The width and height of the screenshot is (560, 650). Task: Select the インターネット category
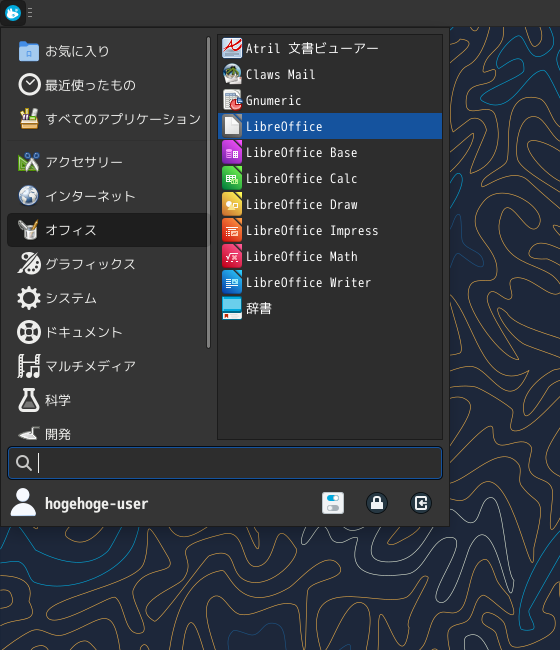[106, 196]
